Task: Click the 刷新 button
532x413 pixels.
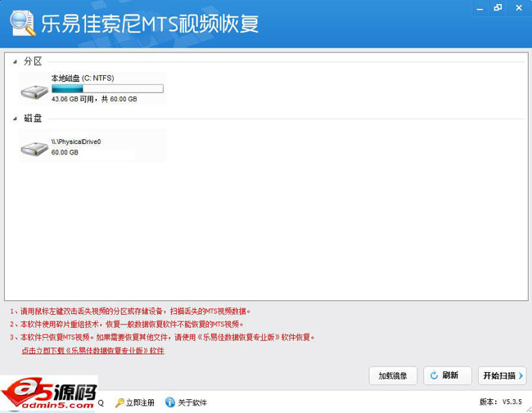Action: (448, 375)
